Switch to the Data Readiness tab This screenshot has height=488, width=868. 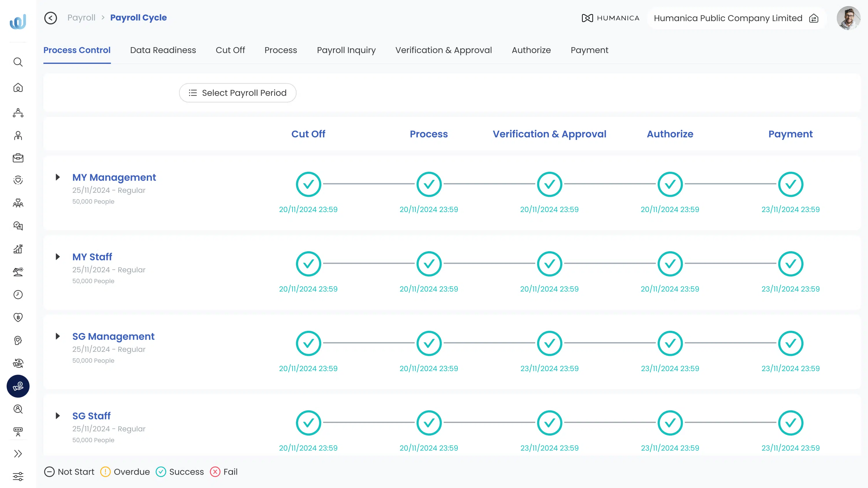(163, 50)
